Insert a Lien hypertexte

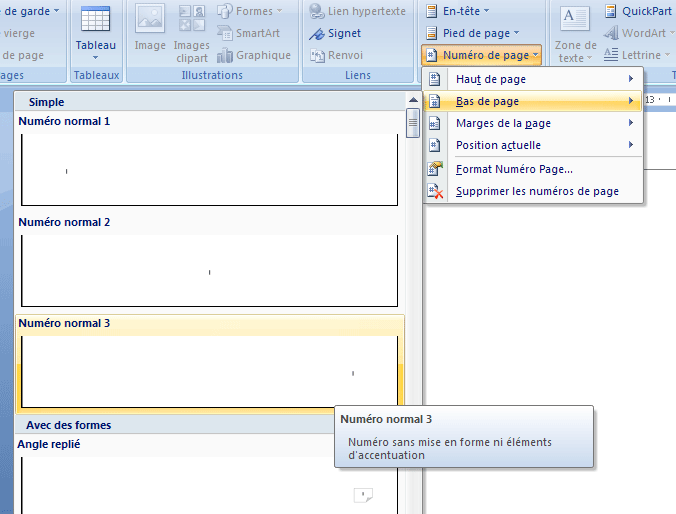[x=357, y=11]
